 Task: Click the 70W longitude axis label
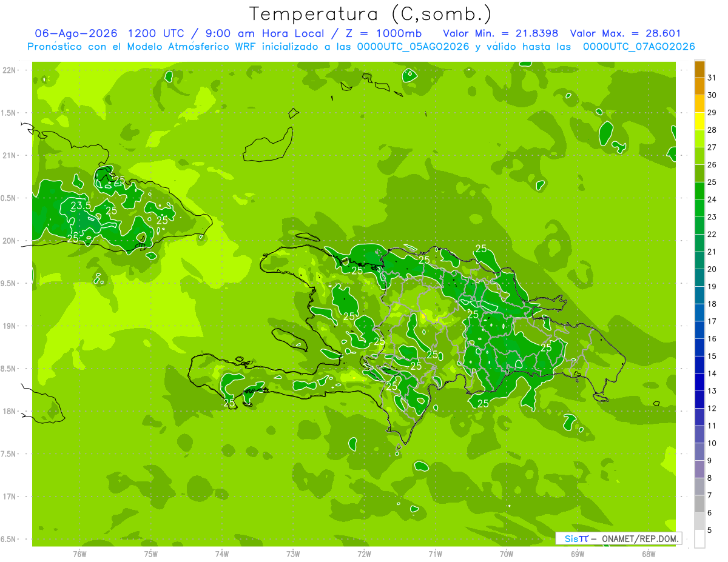pos(507,554)
